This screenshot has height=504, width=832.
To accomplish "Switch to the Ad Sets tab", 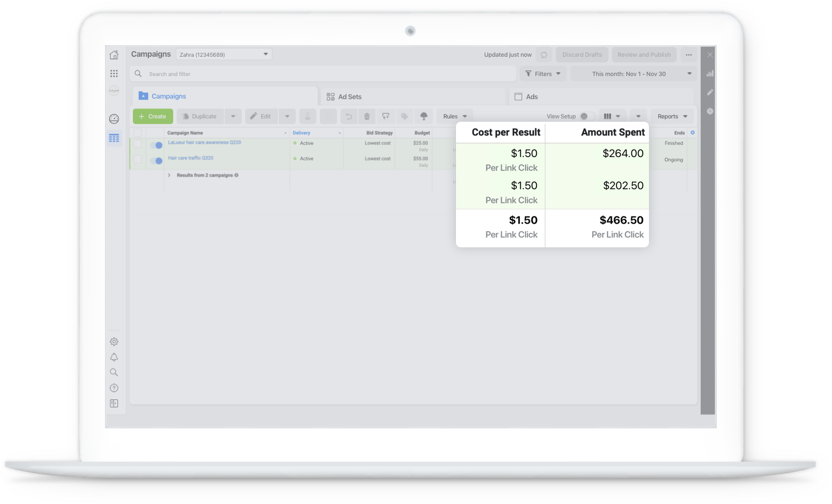I will (345, 96).
